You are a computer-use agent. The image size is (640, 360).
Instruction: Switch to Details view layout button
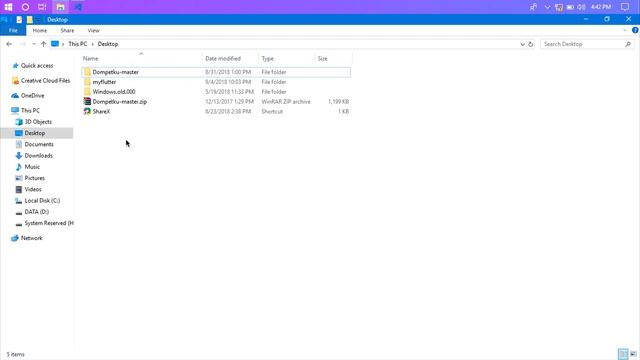[x=623, y=354]
